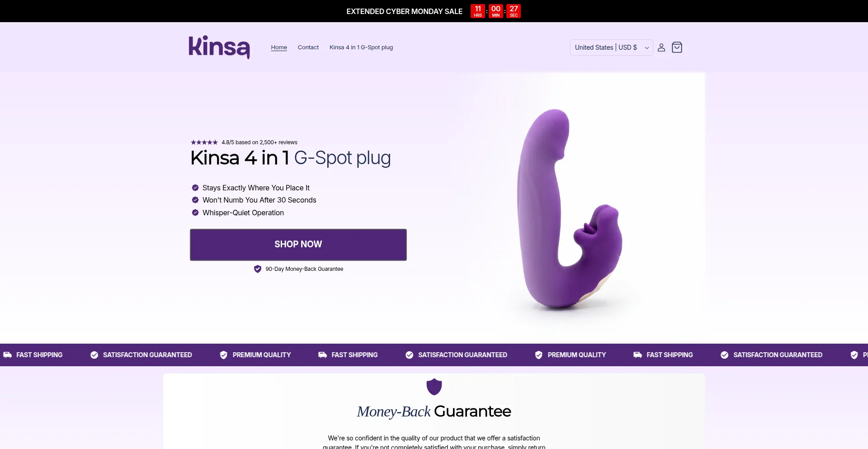
Task: Click the 4.8/5 based on 2,500+ reviews text
Action: [259, 142]
